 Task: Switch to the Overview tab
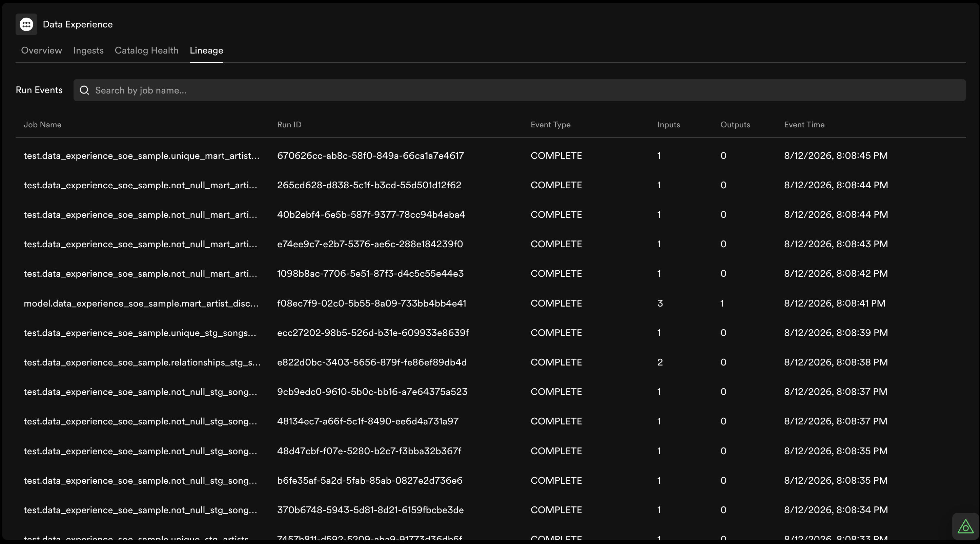(x=41, y=50)
